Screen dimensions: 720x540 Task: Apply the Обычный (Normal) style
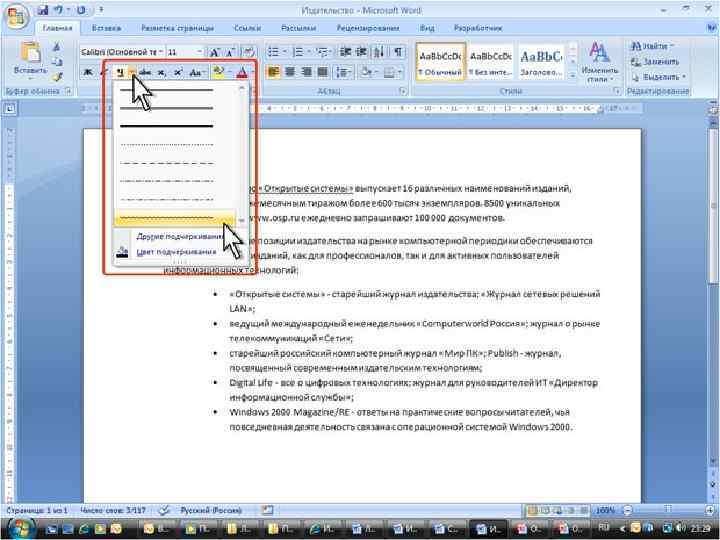[x=440, y=62]
